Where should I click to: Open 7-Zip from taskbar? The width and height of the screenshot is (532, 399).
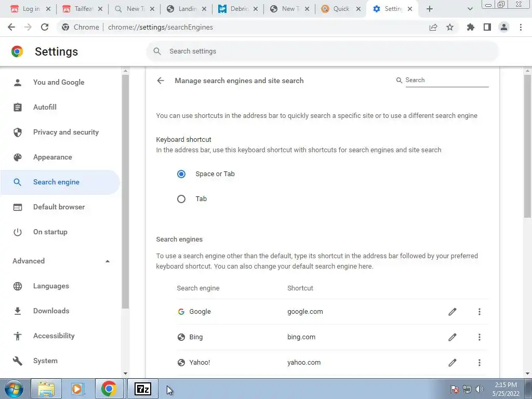click(143, 389)
